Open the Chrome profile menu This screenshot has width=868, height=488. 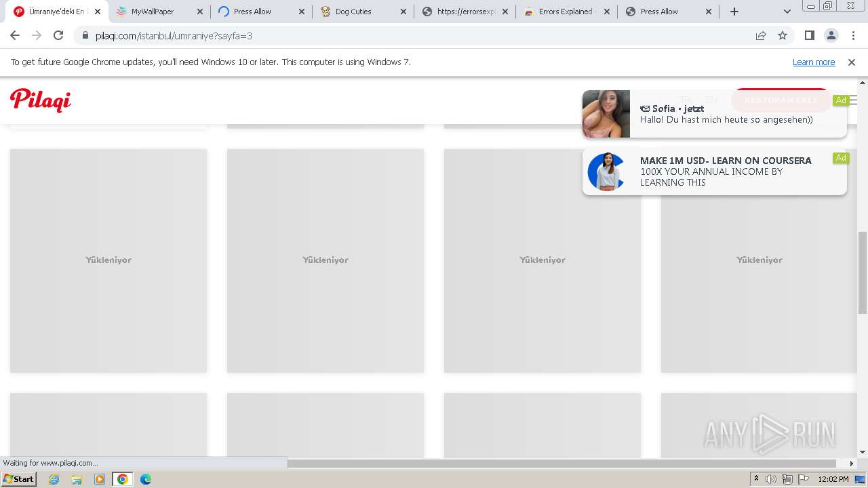[x=831, y=35]
